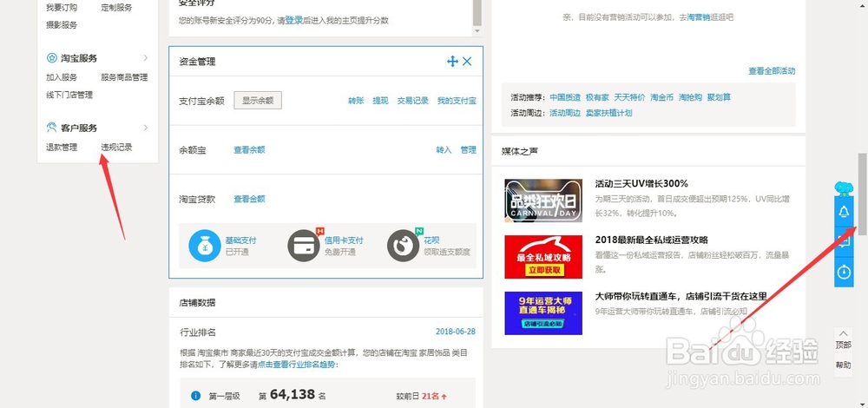Click the 客户服务 headset icon
Screen dimensions: 868x408
point(51,128)
